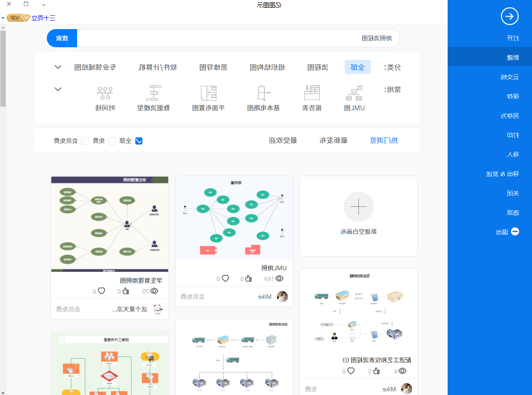
Task: Select the 专业领域绘图 category tab
Action: point(95,67)
